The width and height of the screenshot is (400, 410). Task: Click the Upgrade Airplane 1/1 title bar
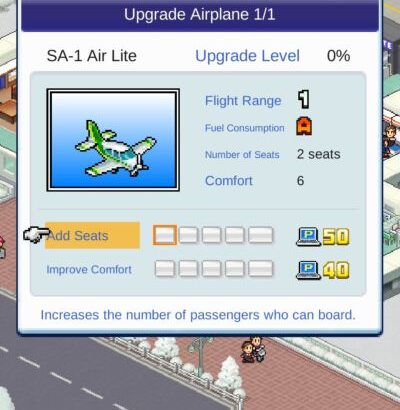tap(200, 15)
